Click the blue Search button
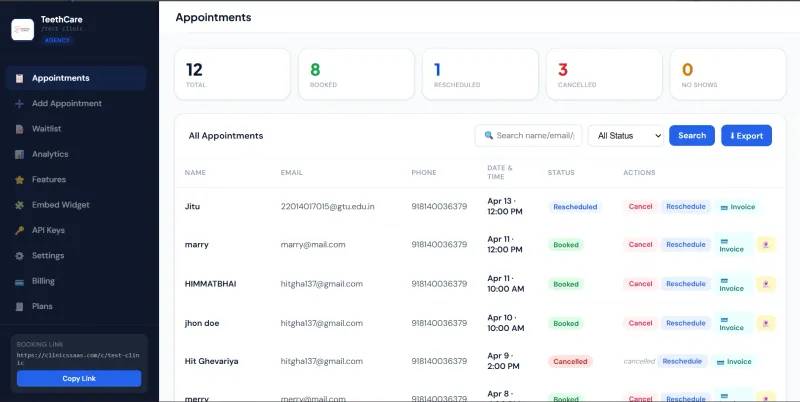The image size is (800, 402). [x=692, y=136]
